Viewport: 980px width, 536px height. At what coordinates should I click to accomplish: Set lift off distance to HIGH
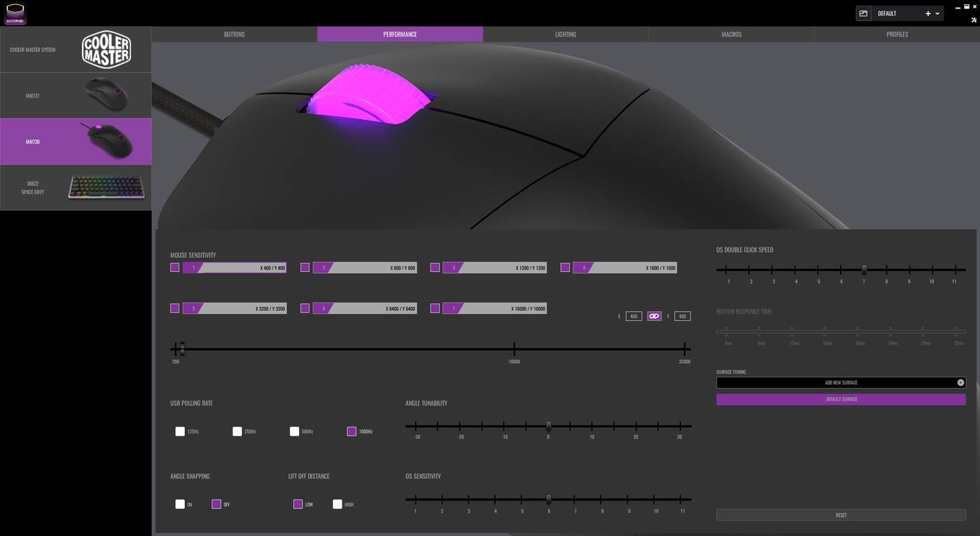point(337,504)
